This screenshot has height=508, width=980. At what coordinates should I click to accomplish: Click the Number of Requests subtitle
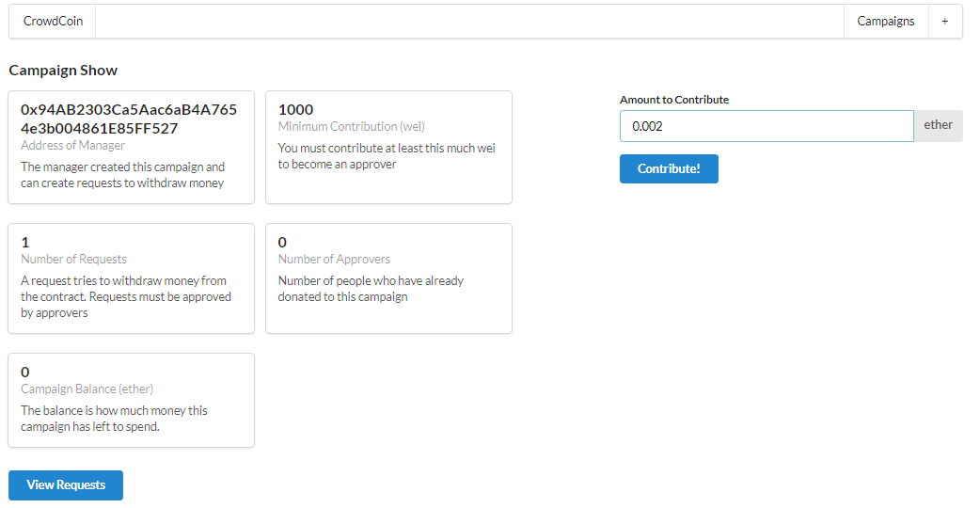[x=73, y=260]
